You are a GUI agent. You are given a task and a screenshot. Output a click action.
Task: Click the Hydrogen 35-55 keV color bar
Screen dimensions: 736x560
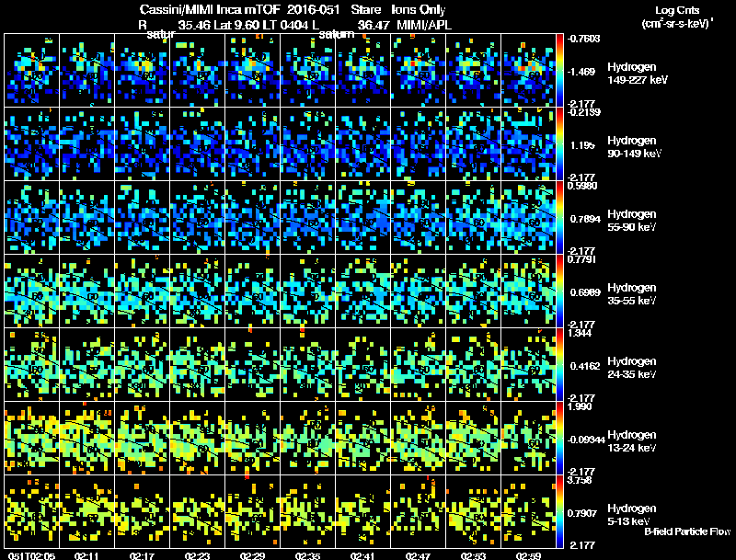click(559, 291)
